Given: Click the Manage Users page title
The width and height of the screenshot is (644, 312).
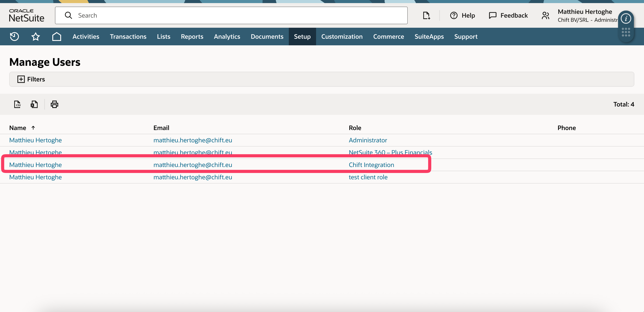Looking at the screenshot, I should [45, 62].
